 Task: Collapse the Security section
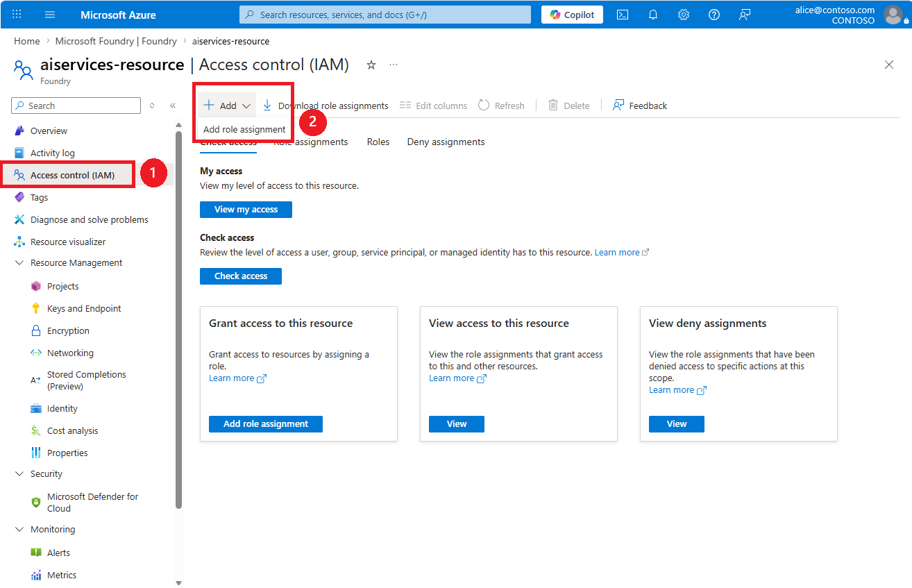coord(19,473)
